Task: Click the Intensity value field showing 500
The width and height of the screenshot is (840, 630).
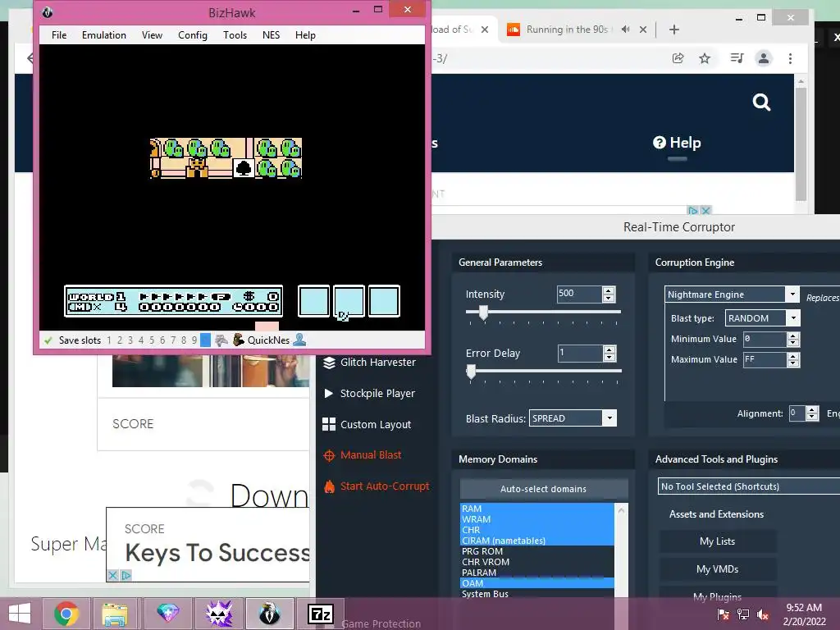Action: coord(579,294)
